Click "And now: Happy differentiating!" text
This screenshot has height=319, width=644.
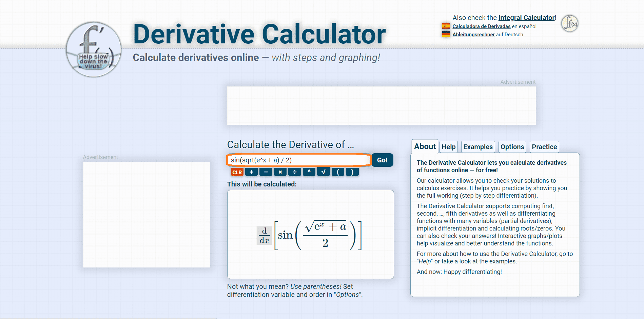click(x=459, y=272)
